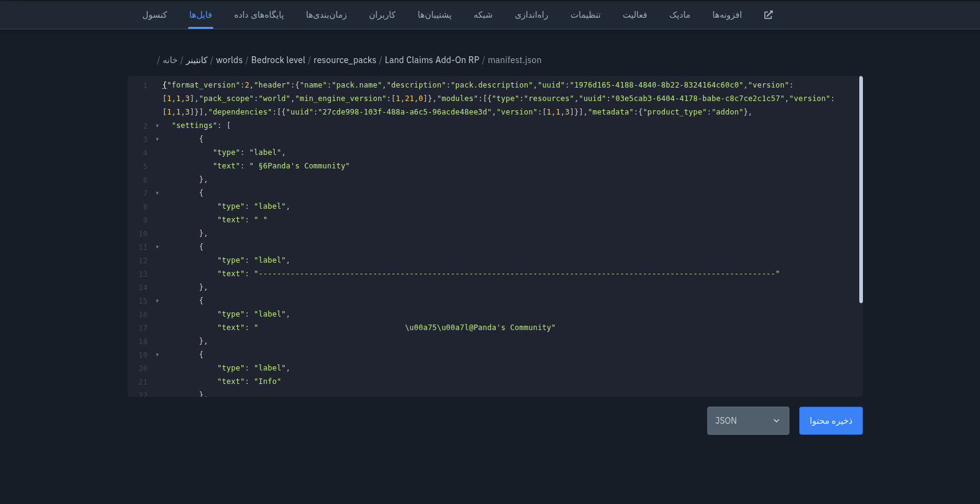Click the empty "text": " " on line 9
980x504 pixels.
[x=242, y=220]
